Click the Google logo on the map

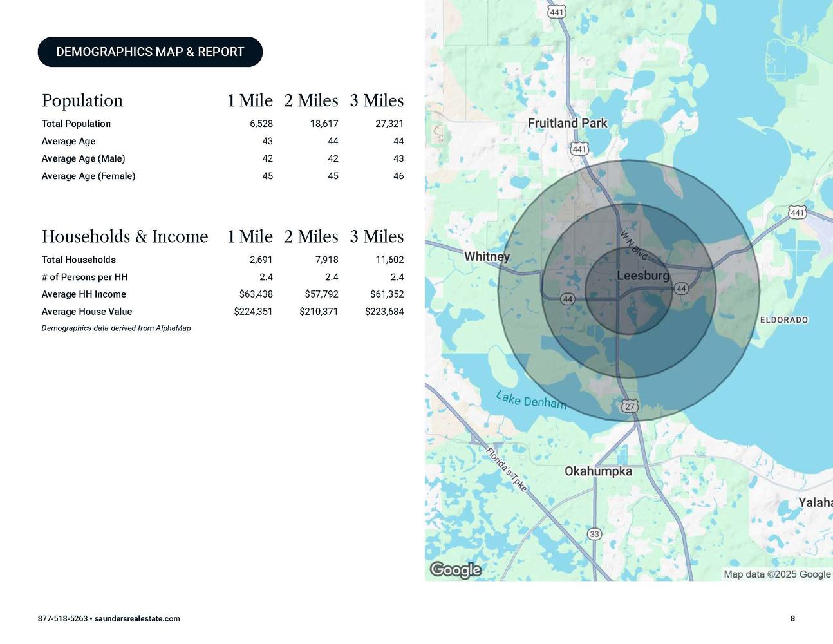[456, 570]
